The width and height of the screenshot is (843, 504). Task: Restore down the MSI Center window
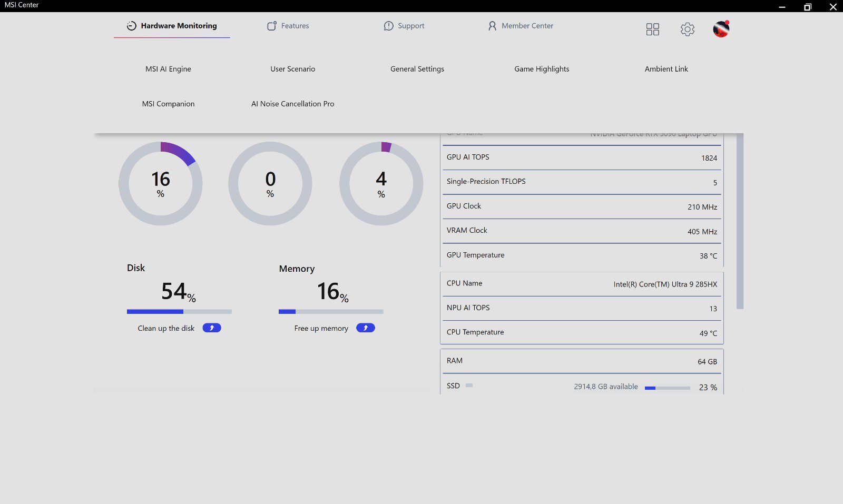[x=808, y=7]
